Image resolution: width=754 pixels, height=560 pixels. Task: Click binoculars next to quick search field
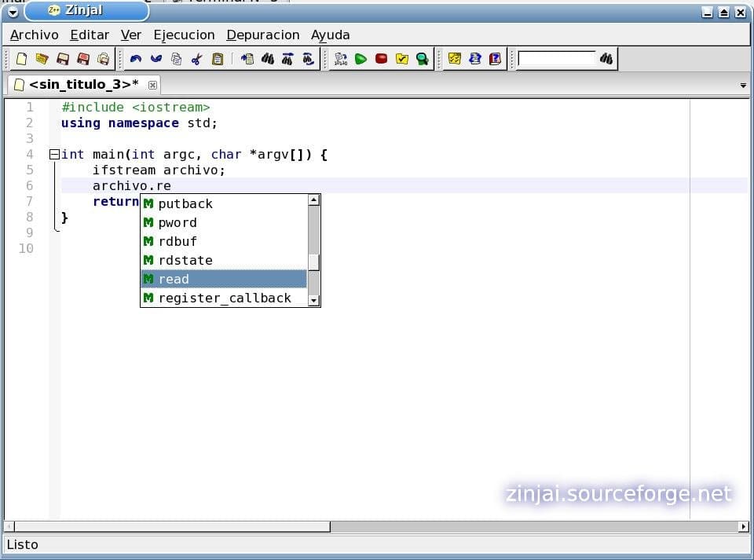606,59
